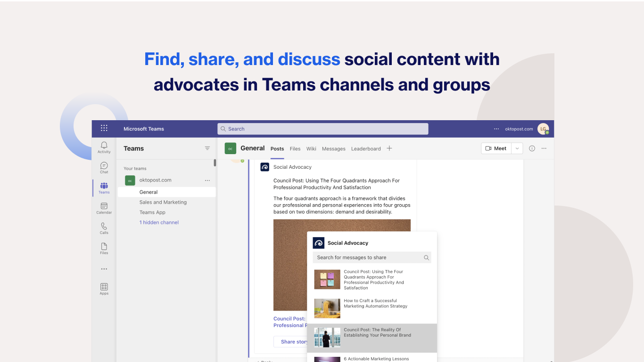Click Search for messages to share field
Viewport: 644px width, 362px height.
pos(372,257)
